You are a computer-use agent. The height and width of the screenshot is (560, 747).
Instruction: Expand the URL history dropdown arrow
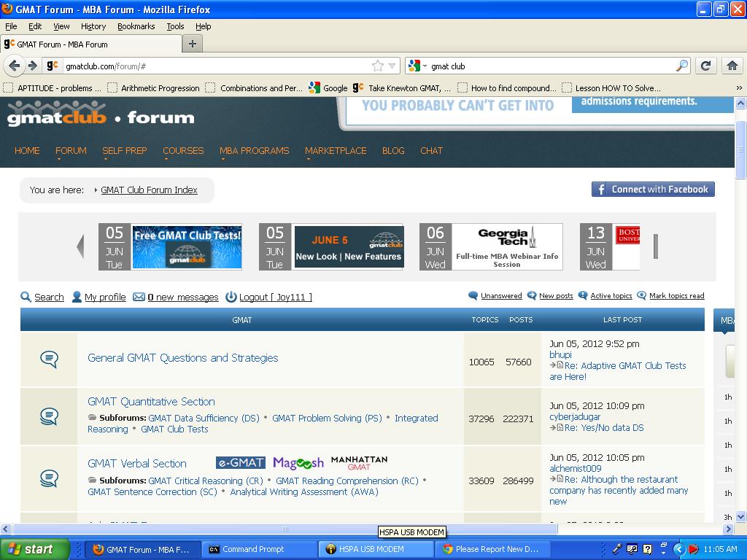coord(392,66)
